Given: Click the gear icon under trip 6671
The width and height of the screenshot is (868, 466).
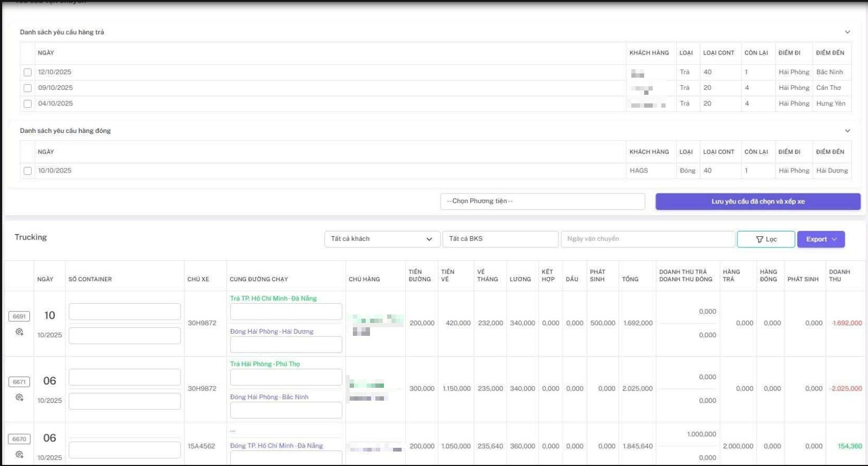Looking at the screenshot, I should pos(19,397).
